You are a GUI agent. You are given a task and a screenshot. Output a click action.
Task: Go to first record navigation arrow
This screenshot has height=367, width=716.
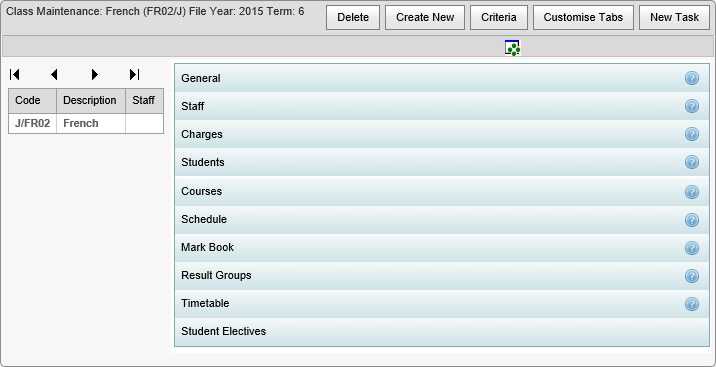coord(14,74)
